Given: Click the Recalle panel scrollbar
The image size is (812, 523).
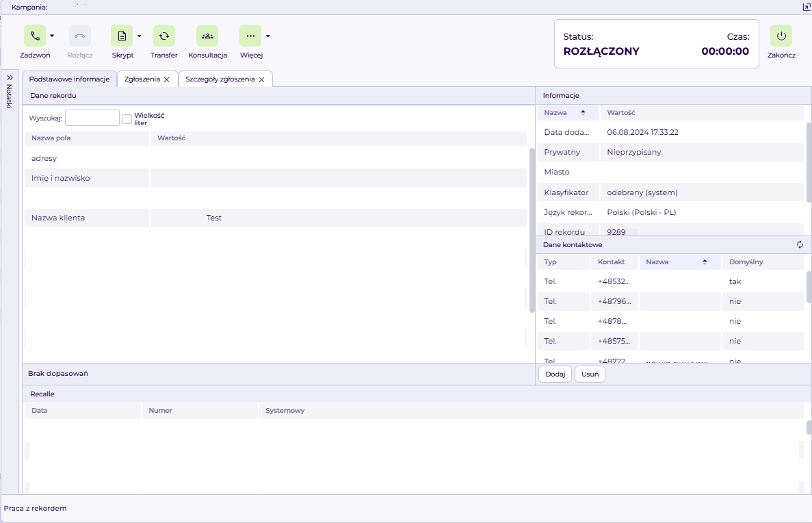Looking at the screenshot, I should 809,428.
